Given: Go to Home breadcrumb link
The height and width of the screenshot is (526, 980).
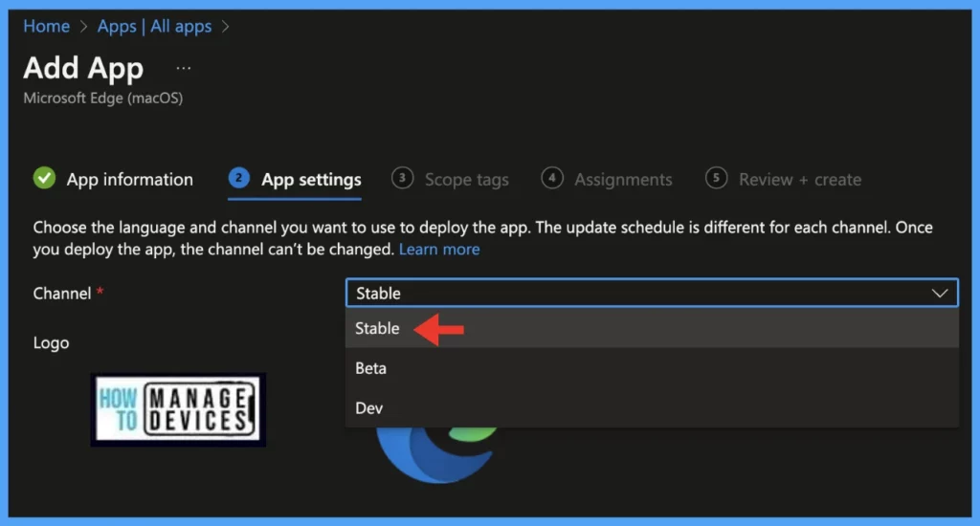Looking at the screenshot, I should click(x=46, y=26).
